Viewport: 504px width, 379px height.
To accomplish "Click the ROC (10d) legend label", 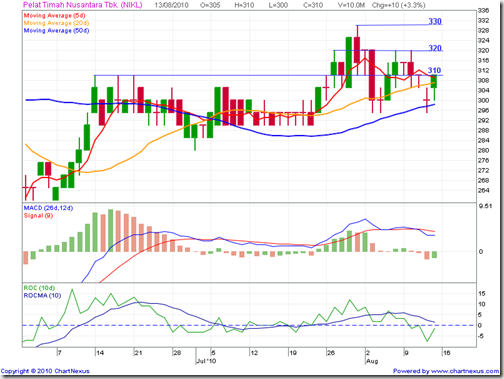I will coord(39,288).
